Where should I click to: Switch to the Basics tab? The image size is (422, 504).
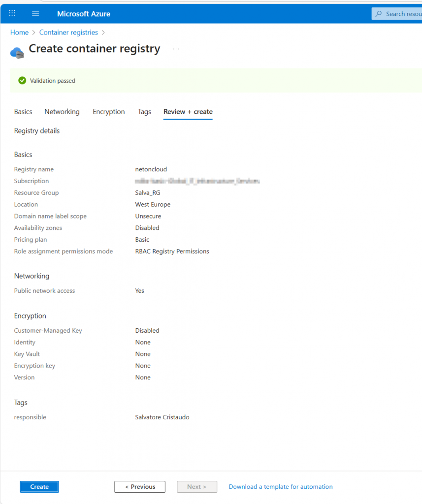(23, 112)
